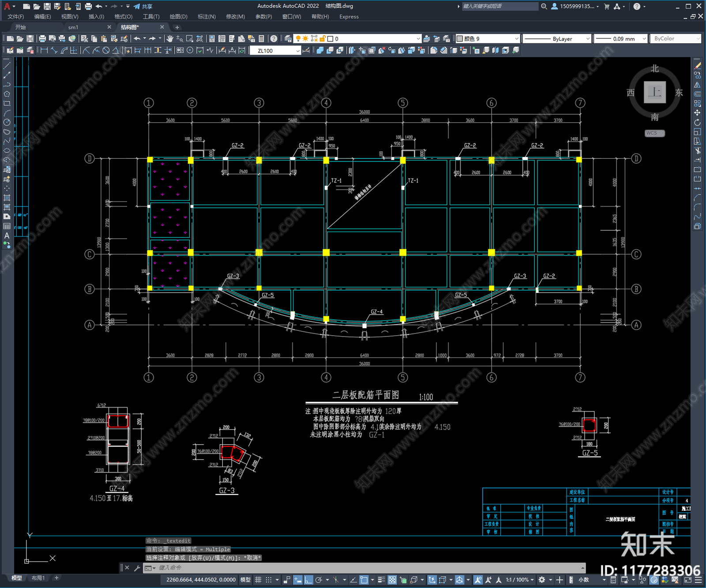Open the 文件(F) menu
Viewport: 706px width, 588px height.
pos(15,17)
